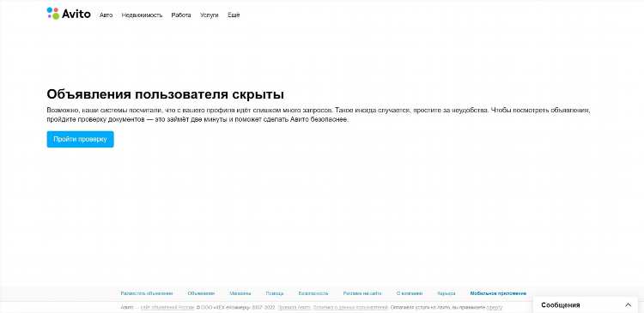Open the Объявления footer link
The width and height of the screenshot is (644, 313).
coord(201,294)
